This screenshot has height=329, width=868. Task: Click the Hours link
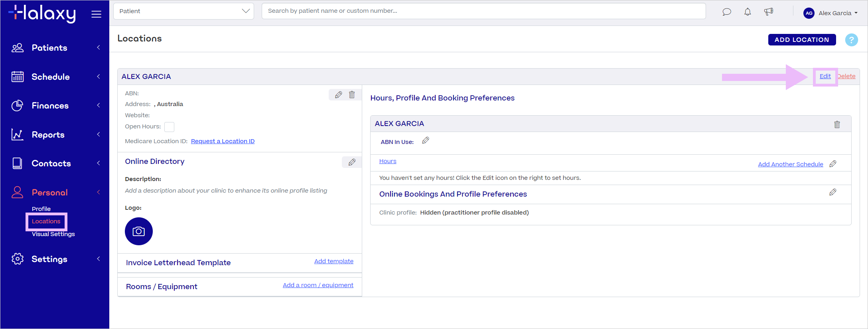(x=388, y=161)
